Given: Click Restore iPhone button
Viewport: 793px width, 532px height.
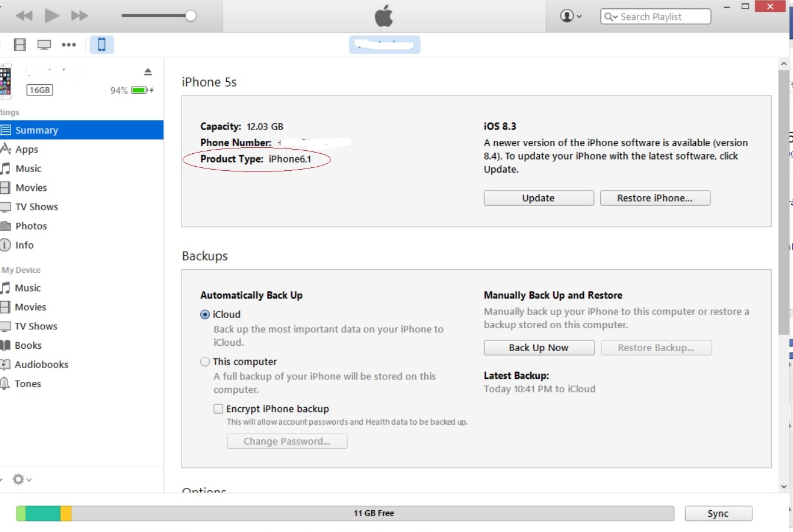Looking at the screenshot, I should point(655,198).
